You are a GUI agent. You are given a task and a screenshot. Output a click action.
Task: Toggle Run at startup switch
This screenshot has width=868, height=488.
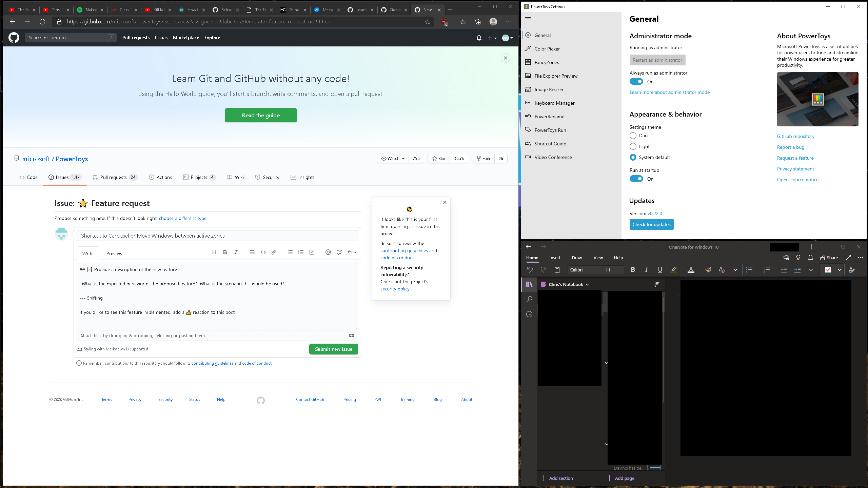[x=636, y=179]
